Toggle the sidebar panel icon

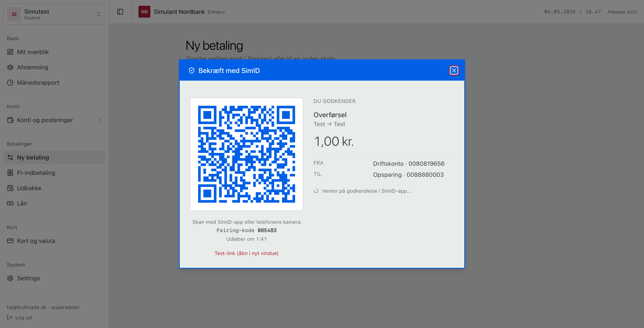coord(120,12)
